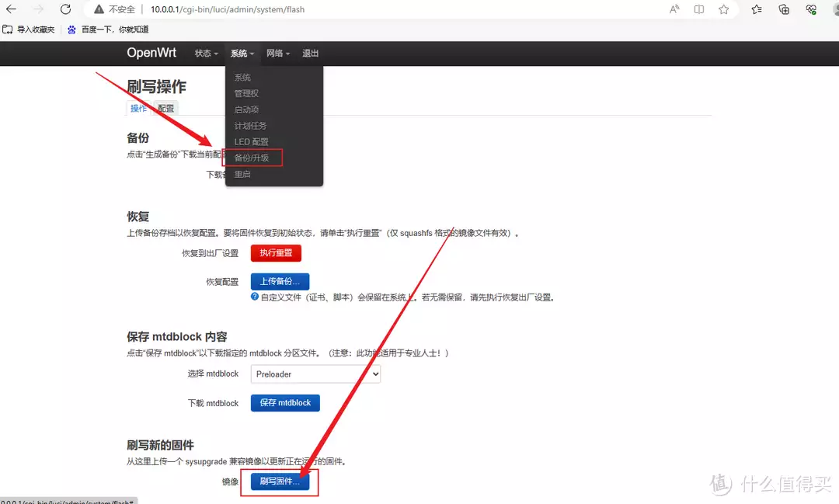
Task: Open the Baidu paw bookmark icon
Action: click(x=71, y=30)
